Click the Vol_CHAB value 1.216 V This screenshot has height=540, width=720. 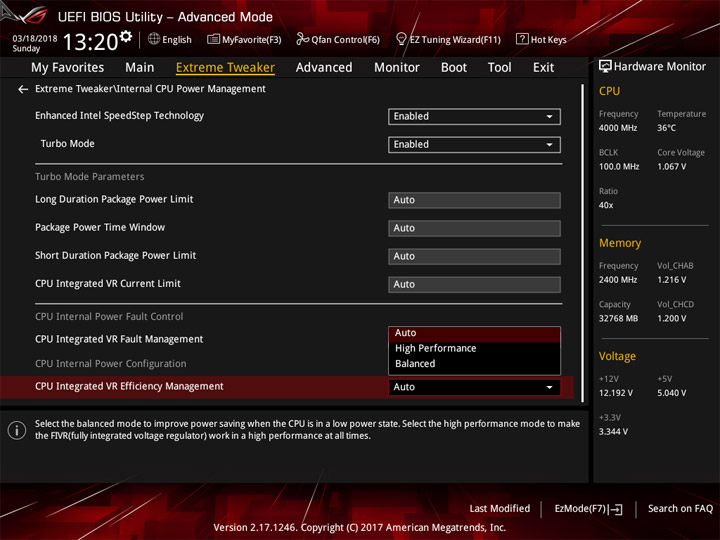671,280
